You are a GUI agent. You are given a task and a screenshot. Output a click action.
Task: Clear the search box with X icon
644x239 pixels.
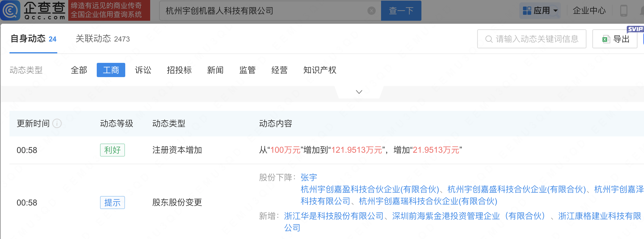click(x=371, y=11)
